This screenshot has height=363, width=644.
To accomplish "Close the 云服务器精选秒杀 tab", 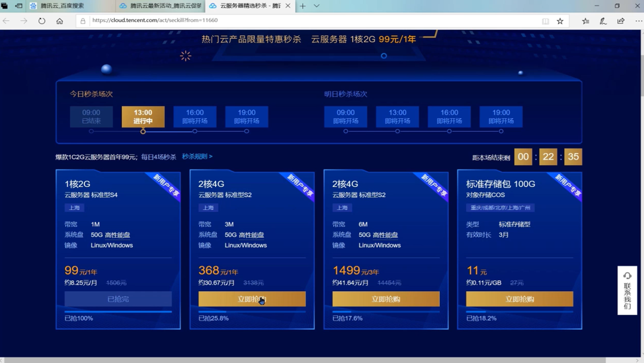I will [288, 6].
